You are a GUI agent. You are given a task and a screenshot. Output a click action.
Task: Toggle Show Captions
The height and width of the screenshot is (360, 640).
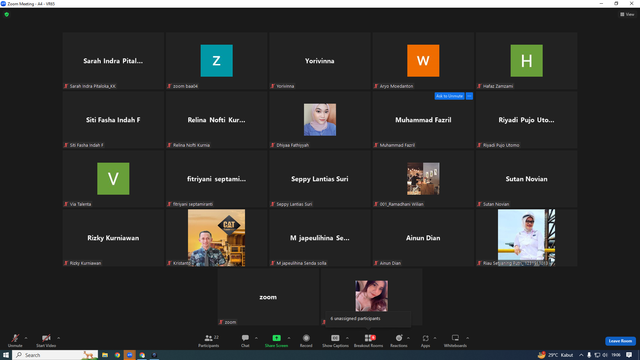pyautogui.click(x=335, y=340)
